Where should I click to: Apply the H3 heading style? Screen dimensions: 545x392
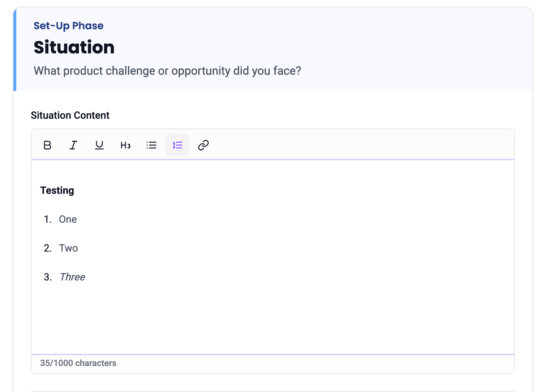click(125, 145)
